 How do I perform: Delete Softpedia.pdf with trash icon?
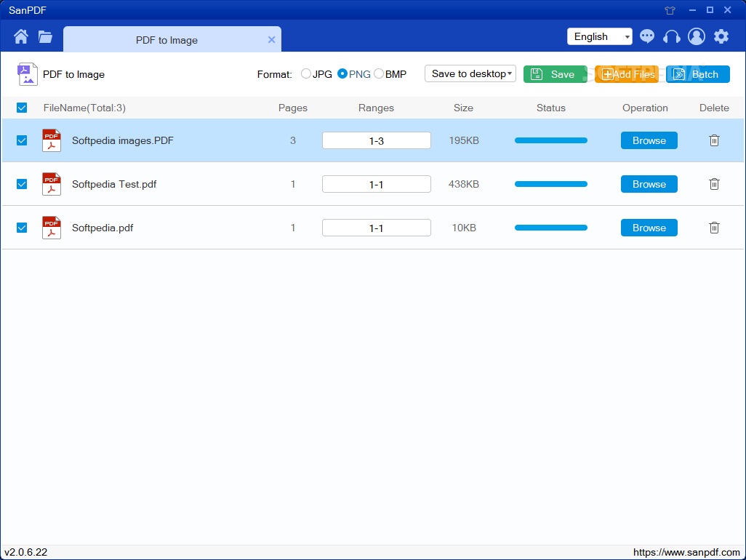point(714,228)
